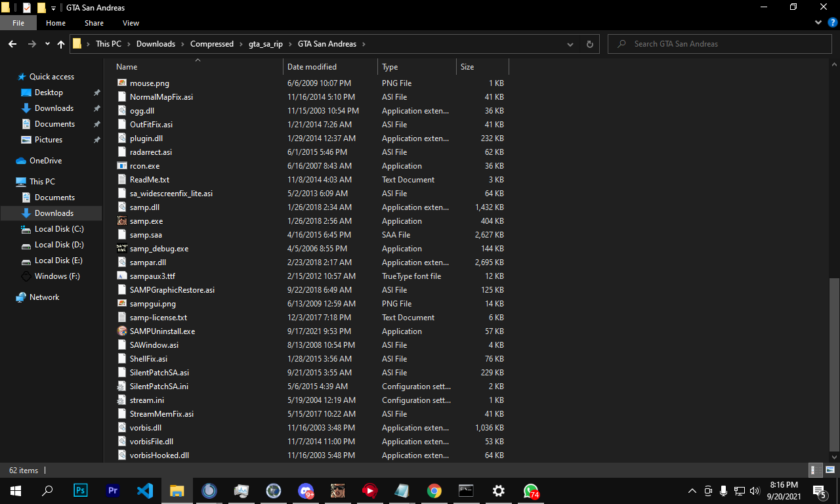
Task: Switch to large thumbnails view
Action: [x=830, y=470]
